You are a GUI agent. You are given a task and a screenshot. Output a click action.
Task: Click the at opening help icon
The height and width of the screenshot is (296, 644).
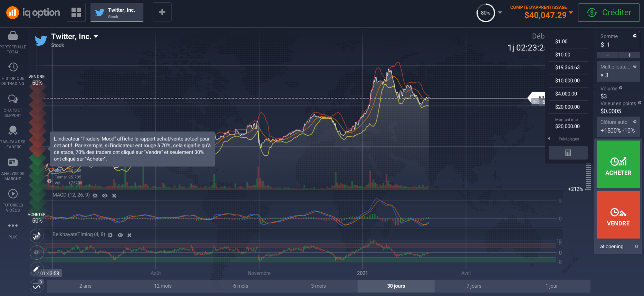point(636,246)
